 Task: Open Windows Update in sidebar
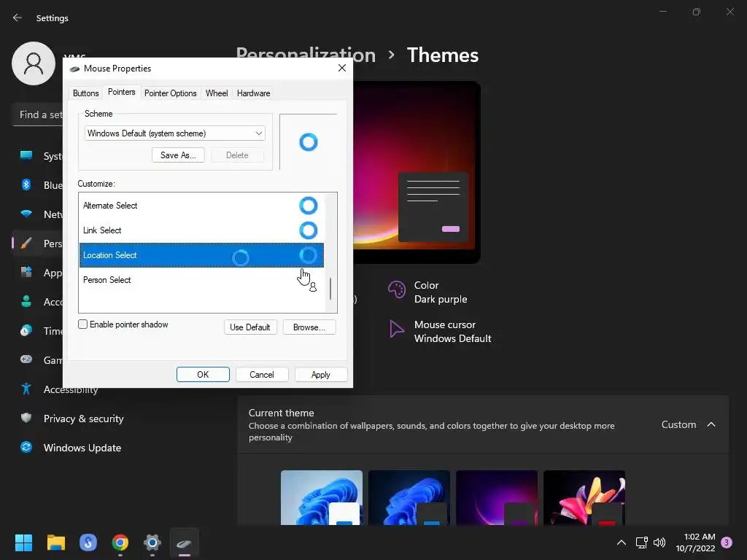pos(71,448)
